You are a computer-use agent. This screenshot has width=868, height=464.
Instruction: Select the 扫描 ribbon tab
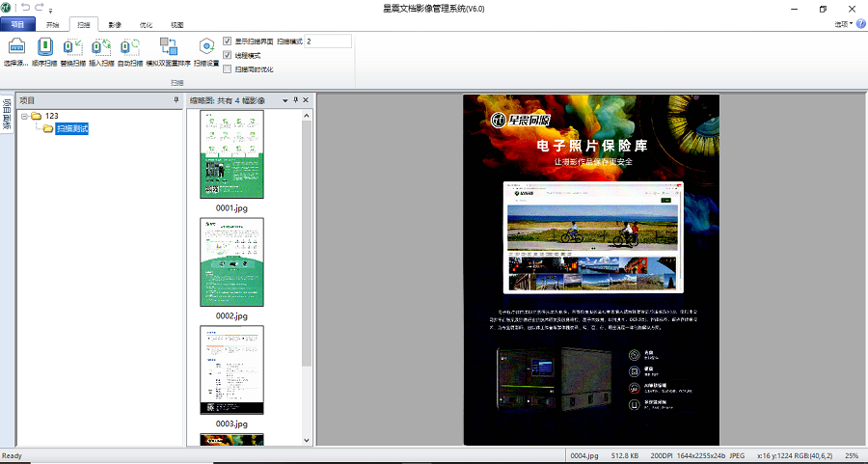(x=84, y=25)
